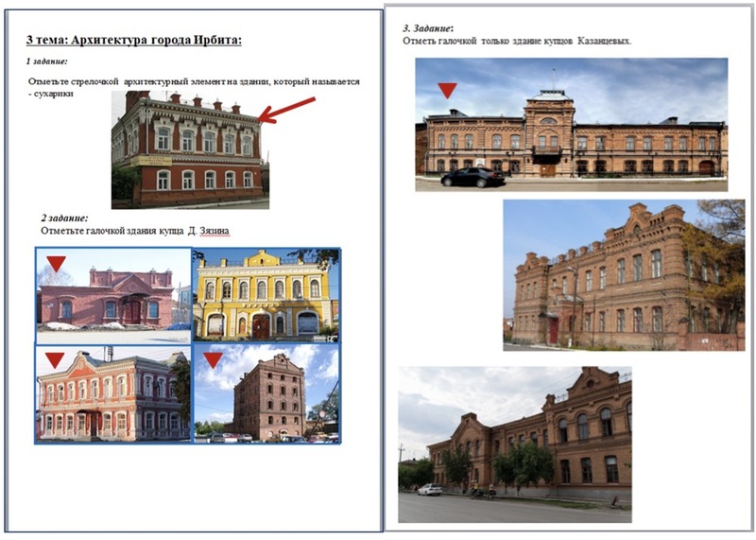Image resolution: width=756 pixels, height=540 pixels.
Task: Click red triangle marker on single-story brick photo
Action: tap(56, 264)
